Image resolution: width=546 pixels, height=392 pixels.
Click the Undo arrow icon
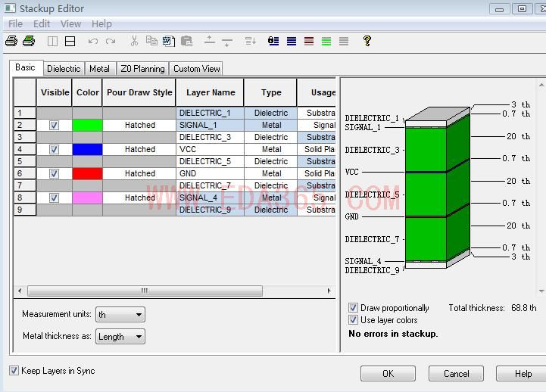click(93, 42)
